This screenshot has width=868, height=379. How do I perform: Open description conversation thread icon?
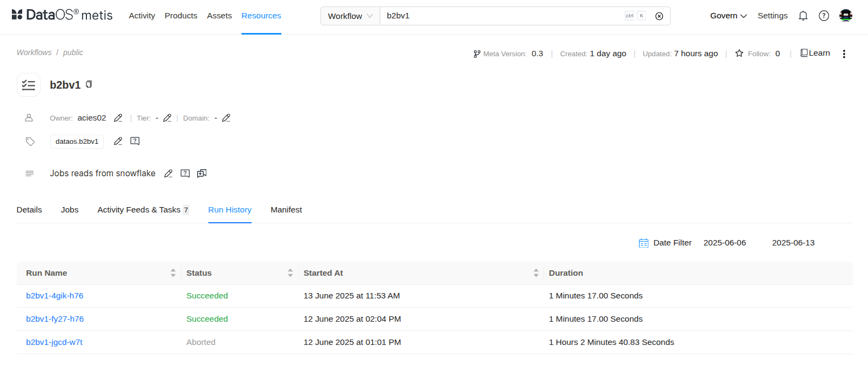tap(202, 174)
